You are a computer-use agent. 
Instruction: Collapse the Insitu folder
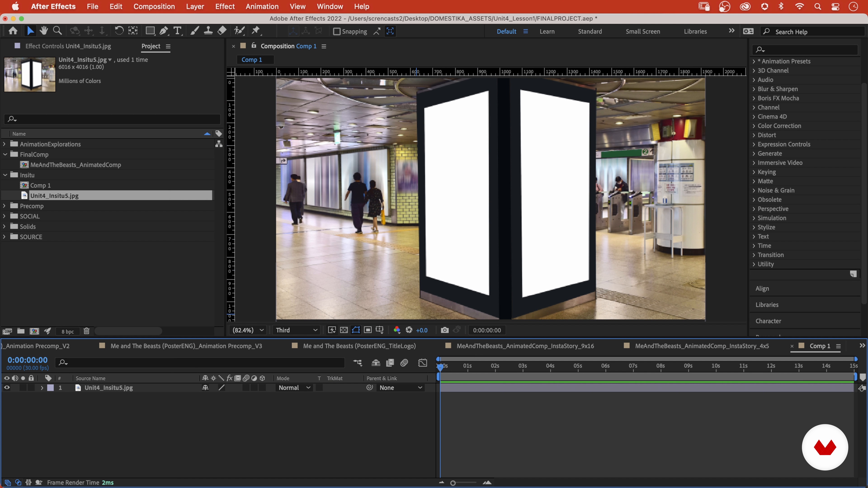click(x=5, y=175)
